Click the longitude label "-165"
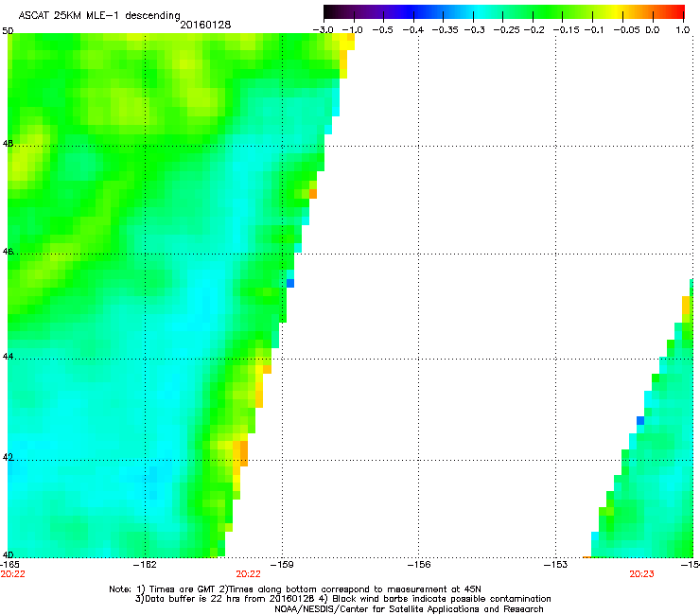This screenshot has height=615, width=700. 9,565
